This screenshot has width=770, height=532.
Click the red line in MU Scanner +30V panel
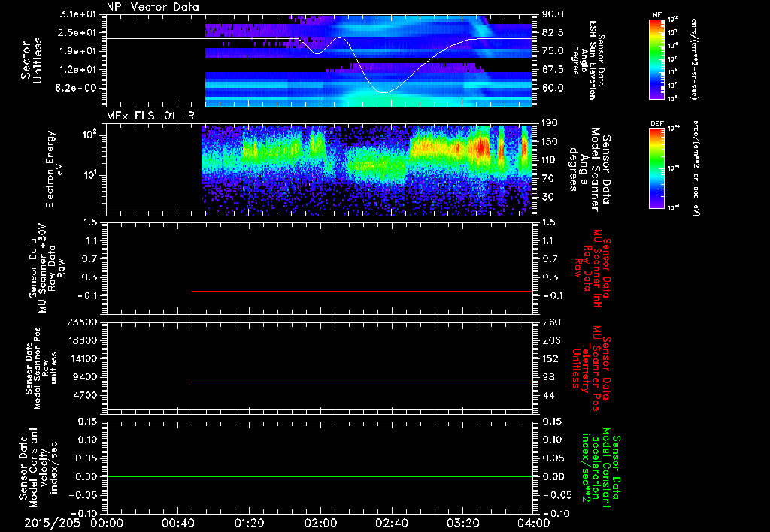click(x=362, y=291)
